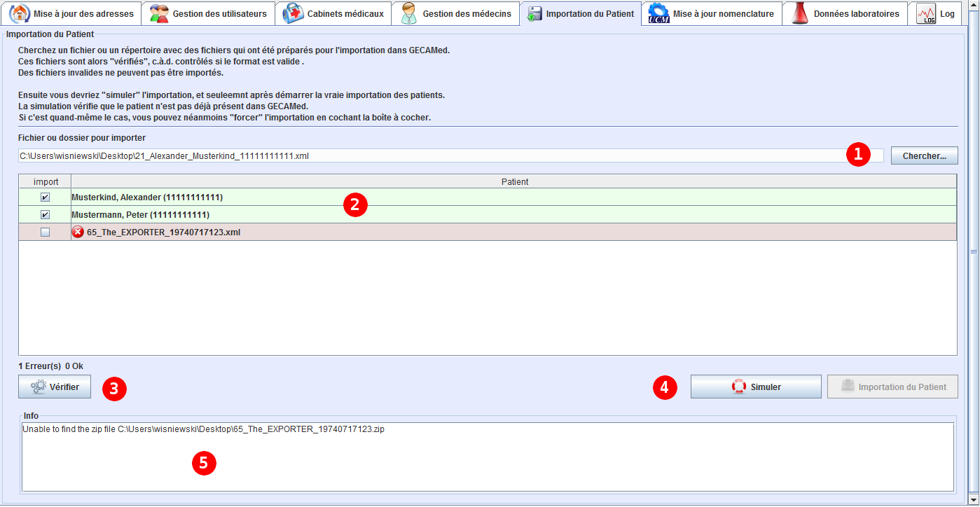Click the Patient column header

pyautogui.click(x=514, y=181)
